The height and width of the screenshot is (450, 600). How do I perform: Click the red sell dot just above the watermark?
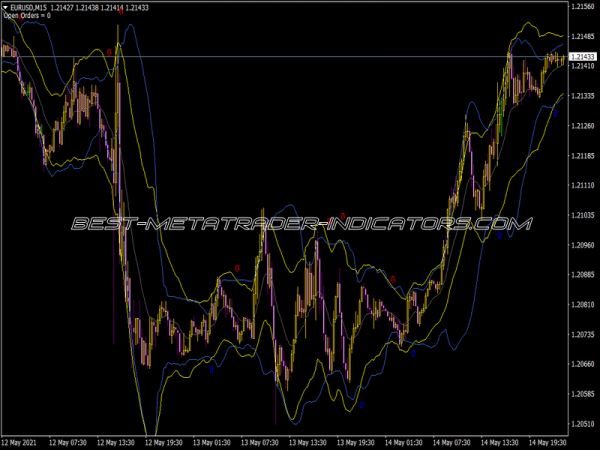[343, 215]
